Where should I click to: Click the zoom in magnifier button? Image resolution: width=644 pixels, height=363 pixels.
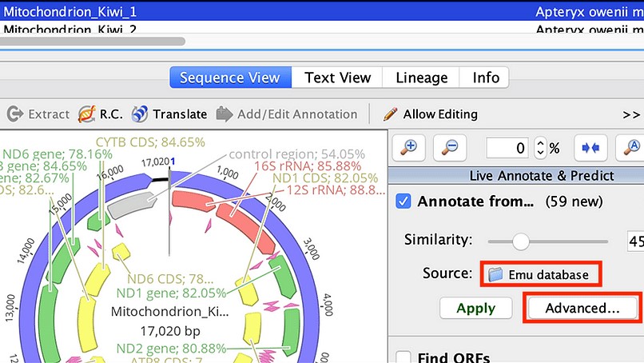pos(411,147)
